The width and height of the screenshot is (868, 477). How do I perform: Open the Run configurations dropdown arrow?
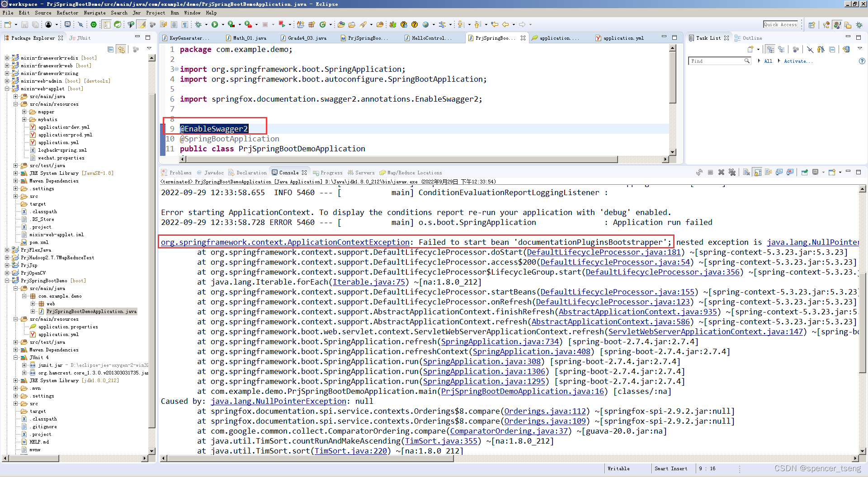pyautogui.click(x=222, y=24)
